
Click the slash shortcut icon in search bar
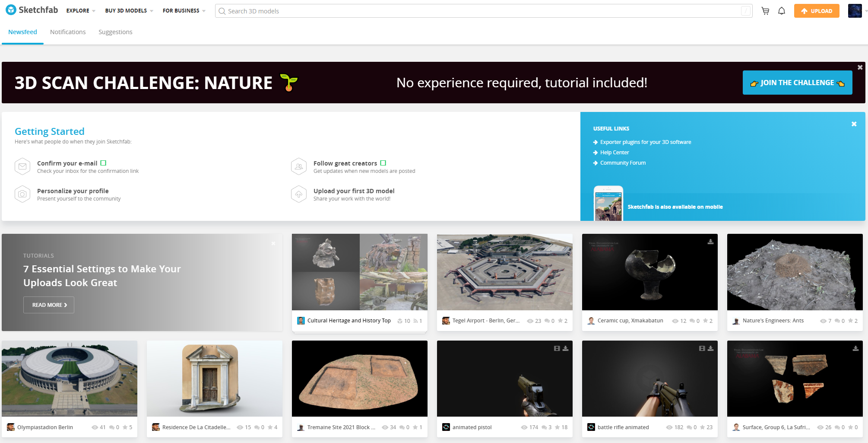(746, 11)
